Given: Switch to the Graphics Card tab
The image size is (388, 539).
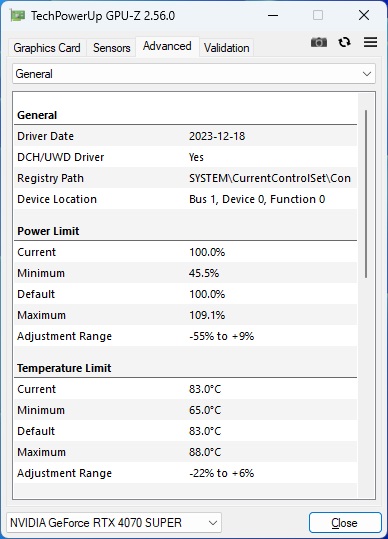Looking at the screenshot, I should (x=47, y=48).
